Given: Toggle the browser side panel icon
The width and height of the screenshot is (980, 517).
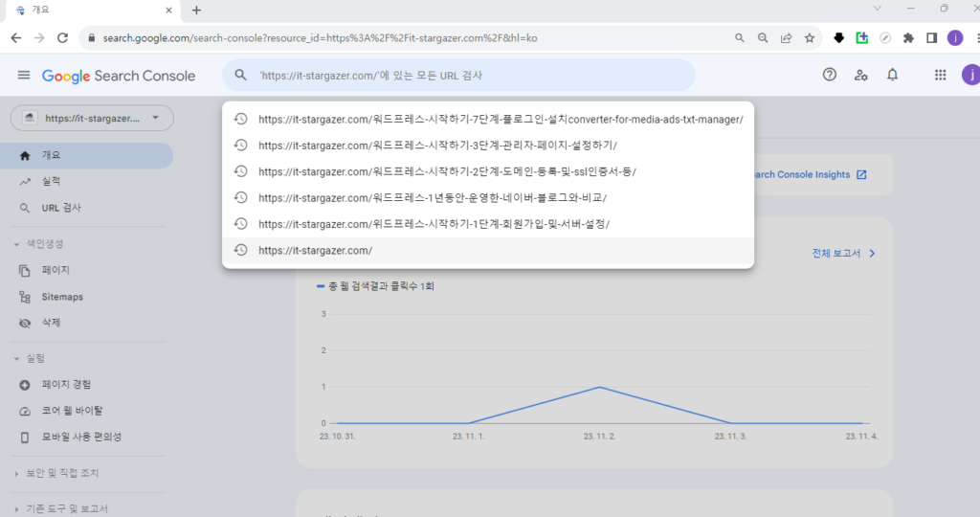Looking at the screenshot, I should [932, 38].
